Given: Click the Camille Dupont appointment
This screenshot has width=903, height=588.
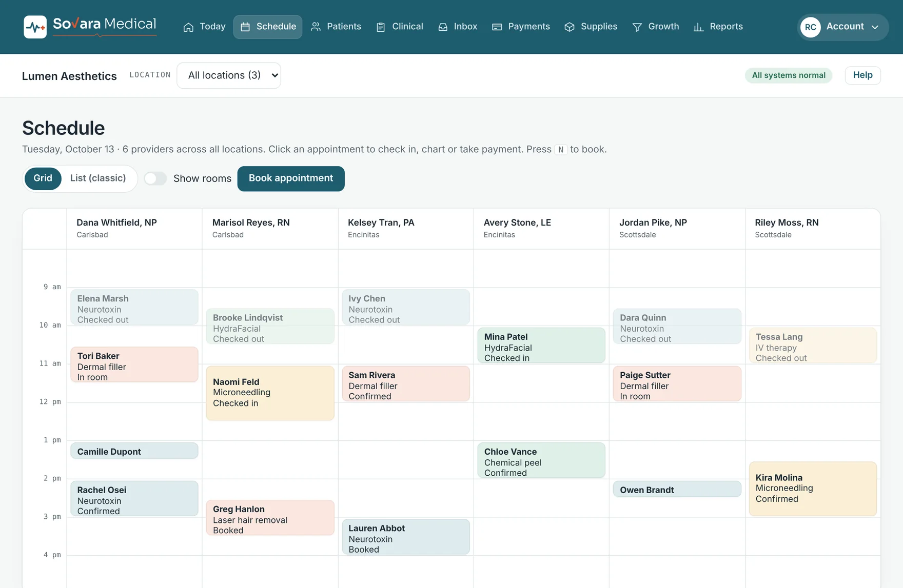Looking at the screenshot, I should pyautogui.click(x=134, y=451).
